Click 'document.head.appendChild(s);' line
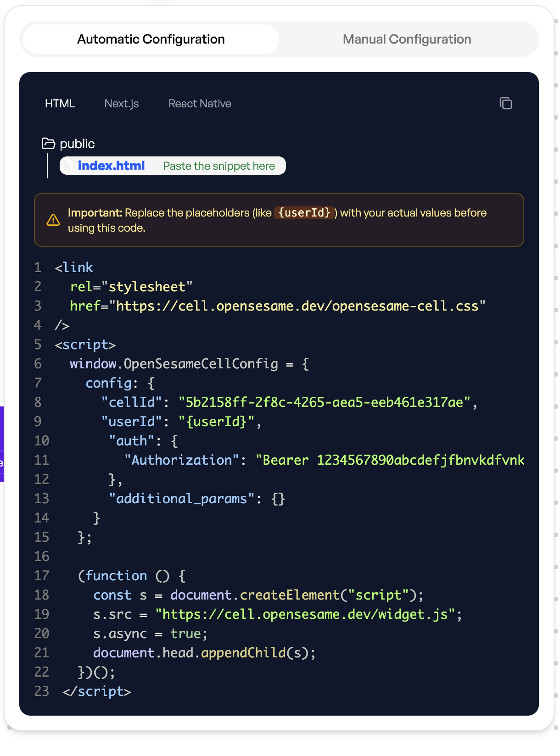 point(205,653)
